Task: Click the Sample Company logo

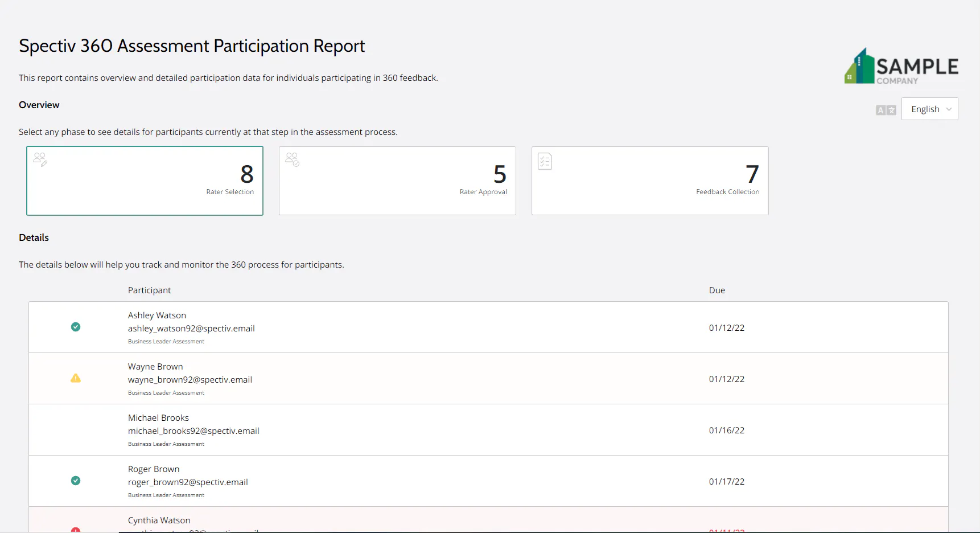Action: coord(901,67)
